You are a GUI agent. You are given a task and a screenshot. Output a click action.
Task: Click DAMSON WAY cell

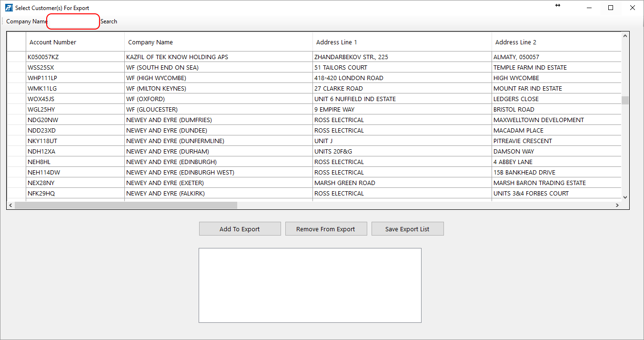point(556,151)
